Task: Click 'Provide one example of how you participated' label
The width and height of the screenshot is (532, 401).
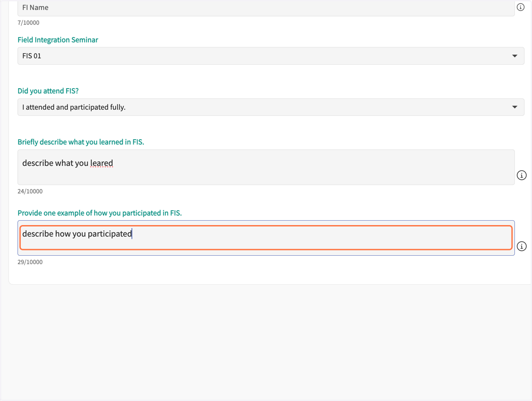Action: 100,213
